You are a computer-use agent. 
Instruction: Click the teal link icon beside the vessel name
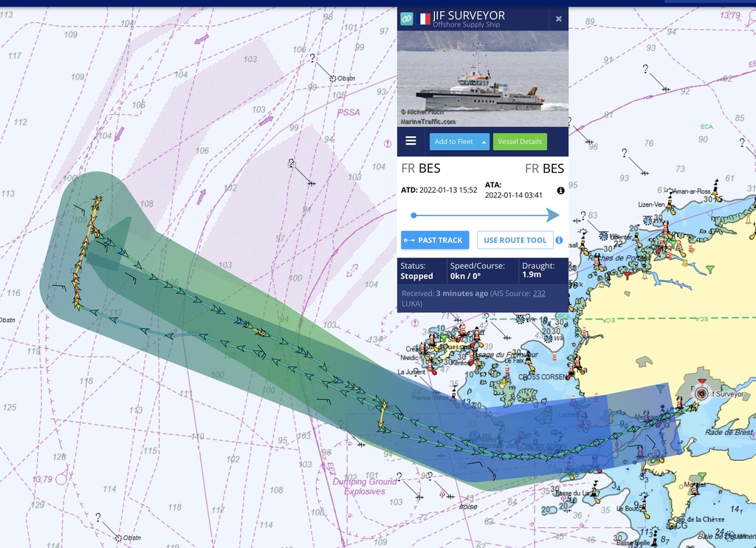pos(407,18)
